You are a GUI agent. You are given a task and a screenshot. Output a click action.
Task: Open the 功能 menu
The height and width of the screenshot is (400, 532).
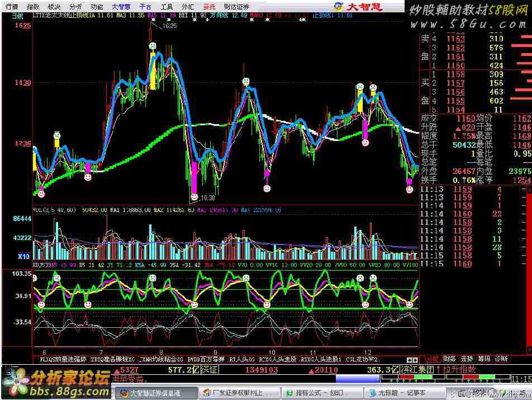[97, 7]
